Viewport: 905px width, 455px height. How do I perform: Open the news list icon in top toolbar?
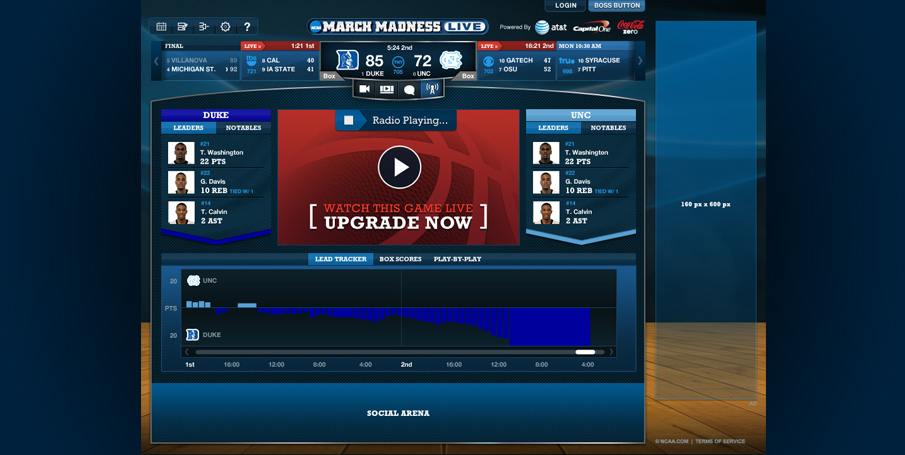coord(182,27)
